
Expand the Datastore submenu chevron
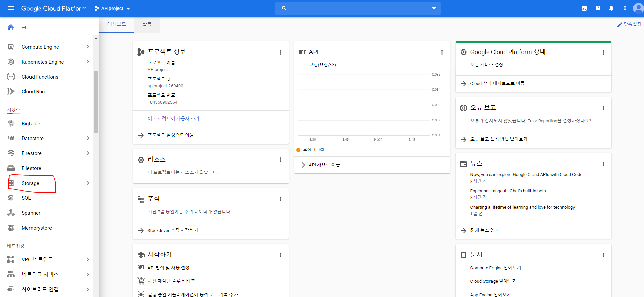click(x=88, y=138)
